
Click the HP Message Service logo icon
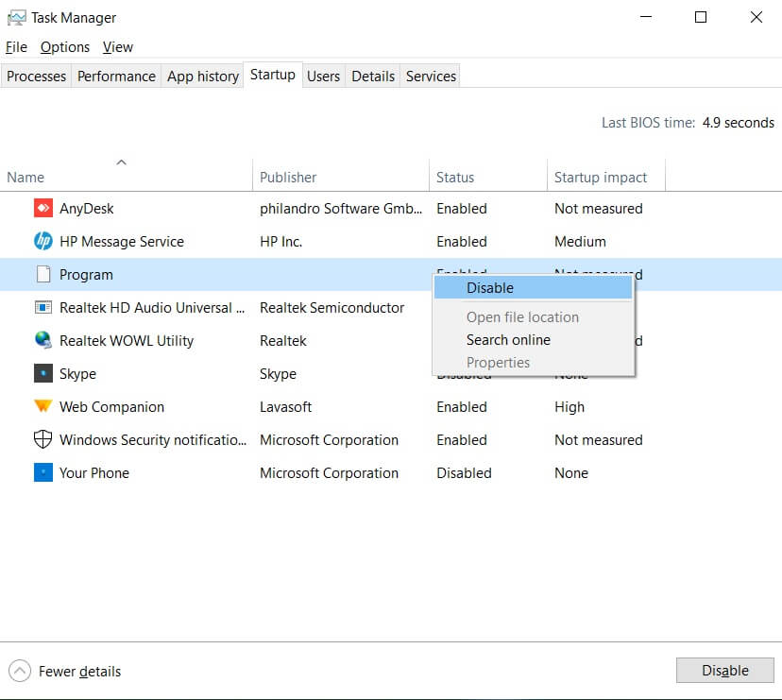(43, 242)
